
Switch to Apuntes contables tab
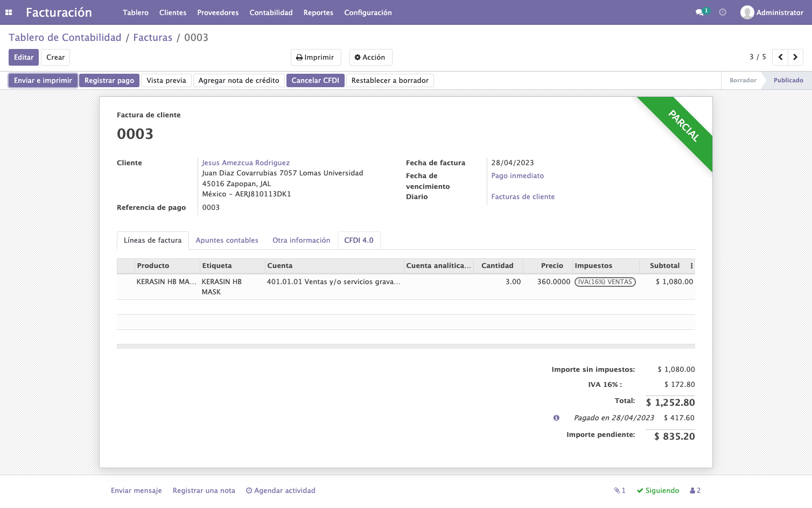click(227, 240)
